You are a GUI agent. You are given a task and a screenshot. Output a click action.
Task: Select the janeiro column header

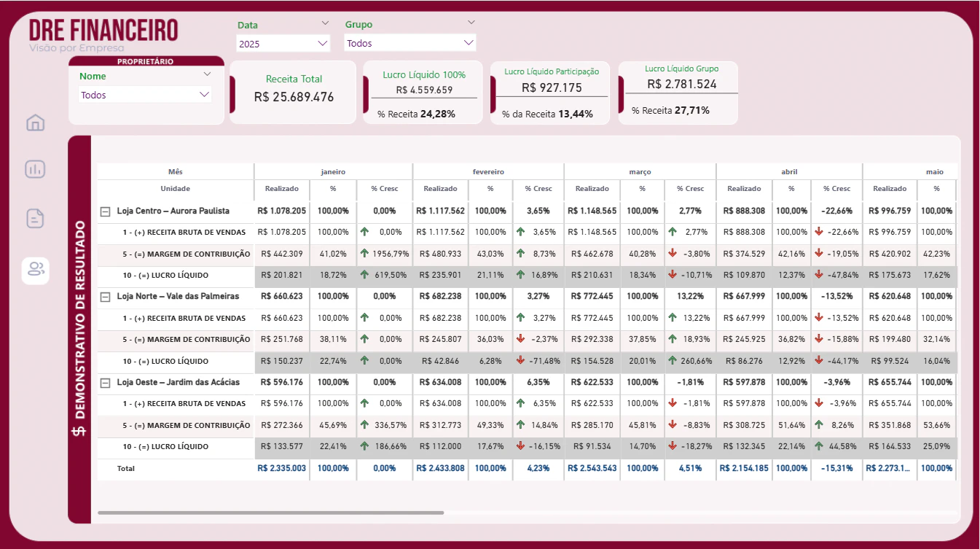pos(333,172)
